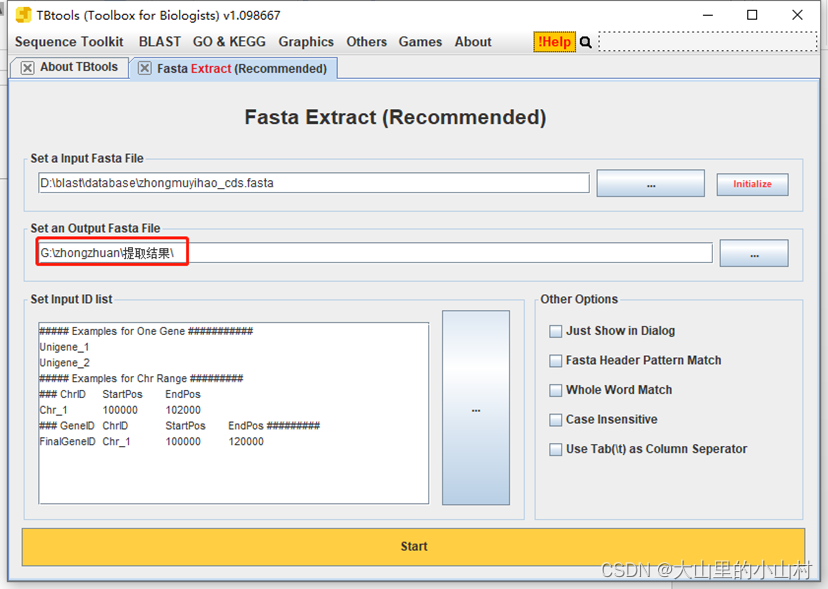Open the Sequence Toolkit menu
This screenshot has width=828, height=589.
tap(69, 42)
